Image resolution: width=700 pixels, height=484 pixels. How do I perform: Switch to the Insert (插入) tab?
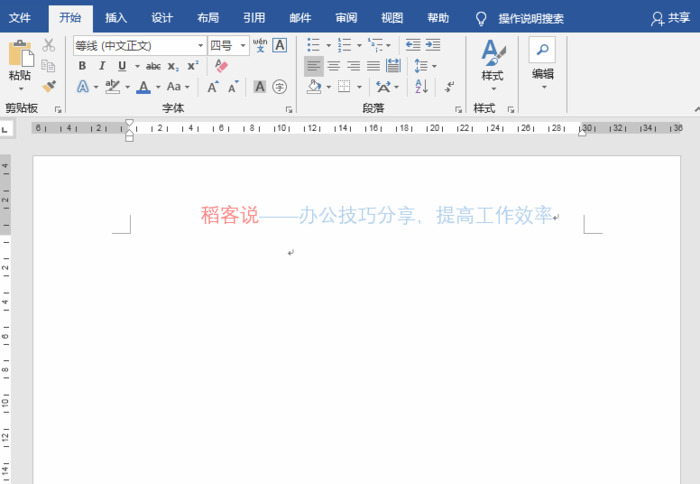(116, 18)
